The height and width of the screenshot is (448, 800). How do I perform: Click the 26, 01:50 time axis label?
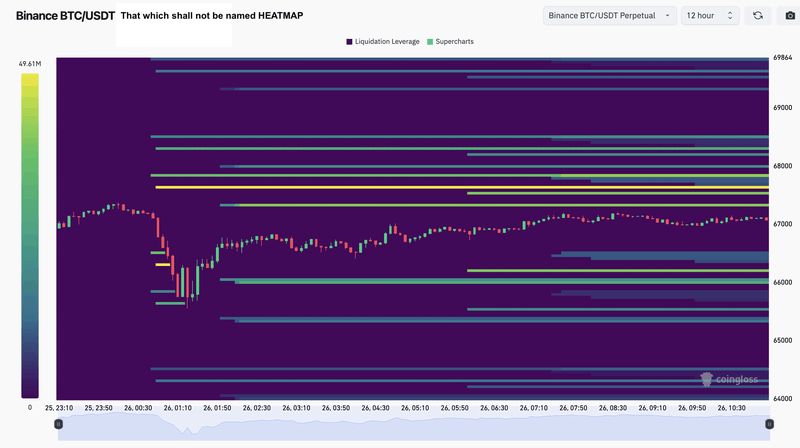(217, 408)
